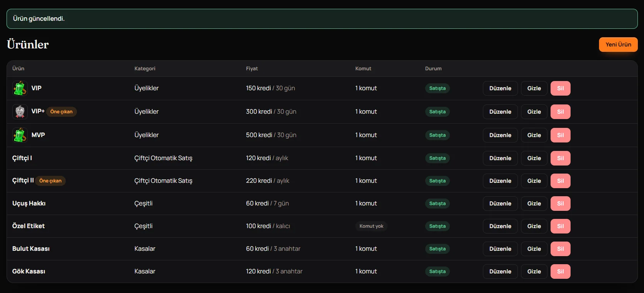This screenshot has height=293, width=644.
Task: Click the VIP product icon
Action: [x=20, y=88]
